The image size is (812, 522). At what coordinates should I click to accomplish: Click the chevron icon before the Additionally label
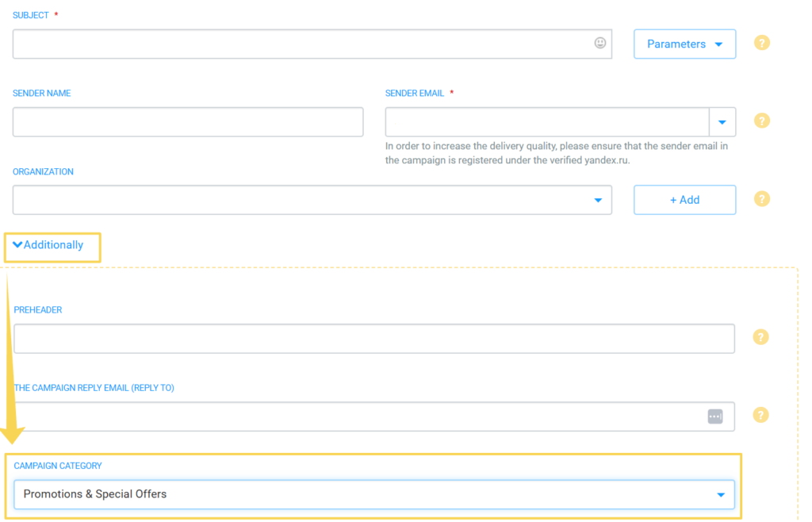pos(17,245)
